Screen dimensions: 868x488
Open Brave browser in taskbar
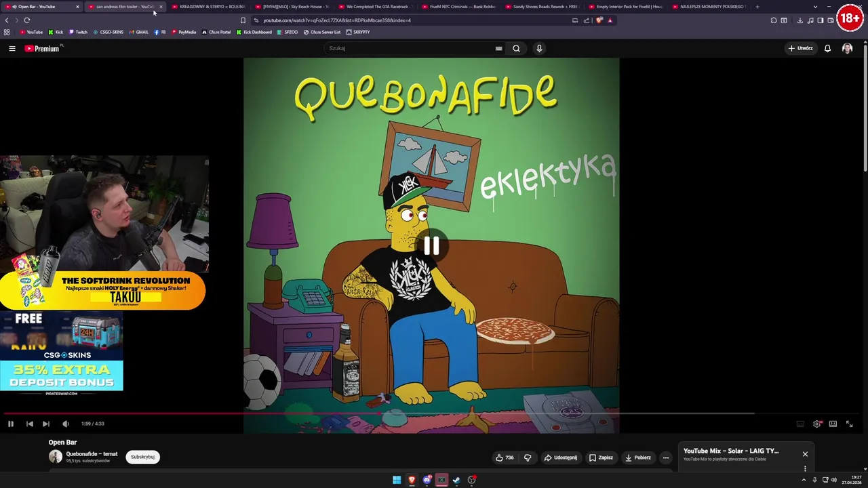click(x=412, y=480)
